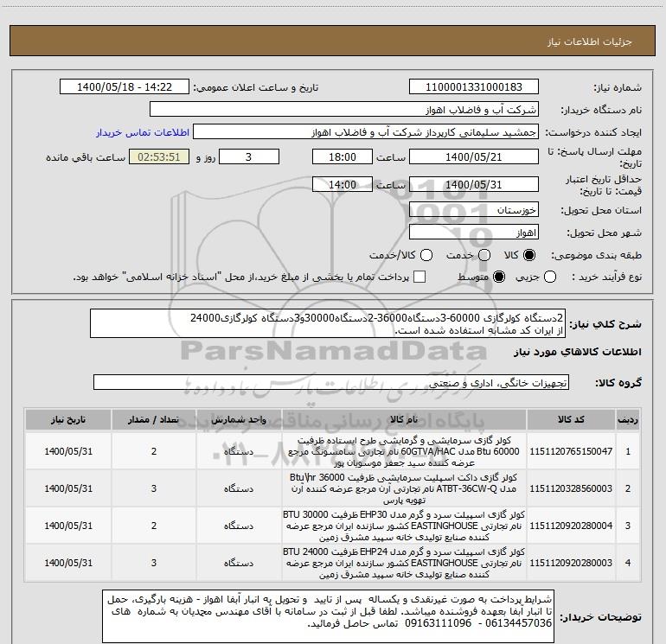Click the تاریخ نیاز column header
Image resolution: width=666 pixels, height=644 pixels.
click(x=68, y=420)
